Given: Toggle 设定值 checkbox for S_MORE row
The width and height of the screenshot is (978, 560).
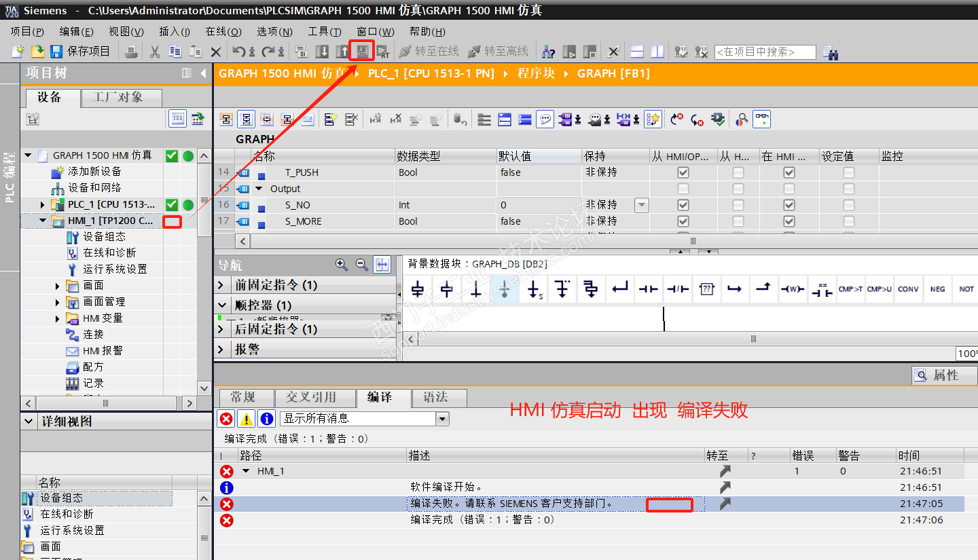Looking at the screenshot, I should 849,221.
